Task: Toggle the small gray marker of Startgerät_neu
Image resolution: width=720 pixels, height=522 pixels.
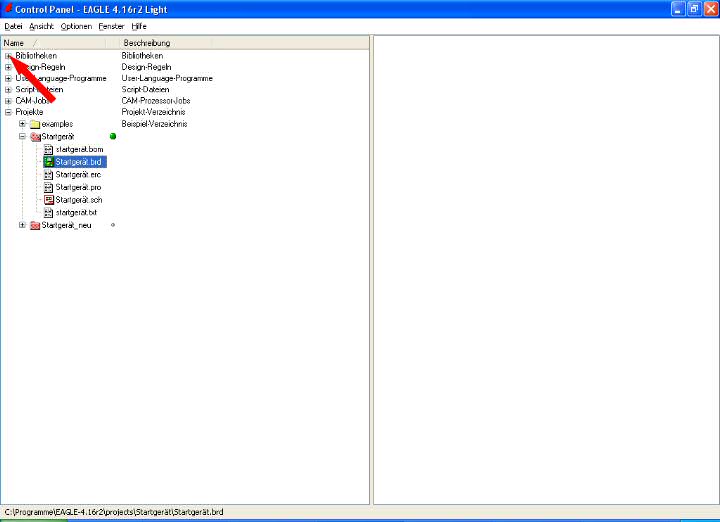Action: pyautogui.click(x=113, y=225)
